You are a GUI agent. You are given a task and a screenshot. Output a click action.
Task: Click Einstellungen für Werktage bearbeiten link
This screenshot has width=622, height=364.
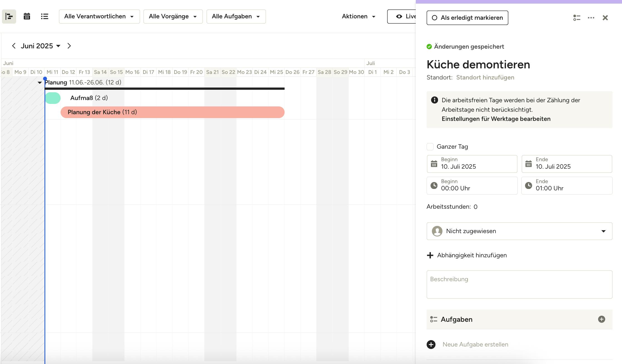coord(496,119)
